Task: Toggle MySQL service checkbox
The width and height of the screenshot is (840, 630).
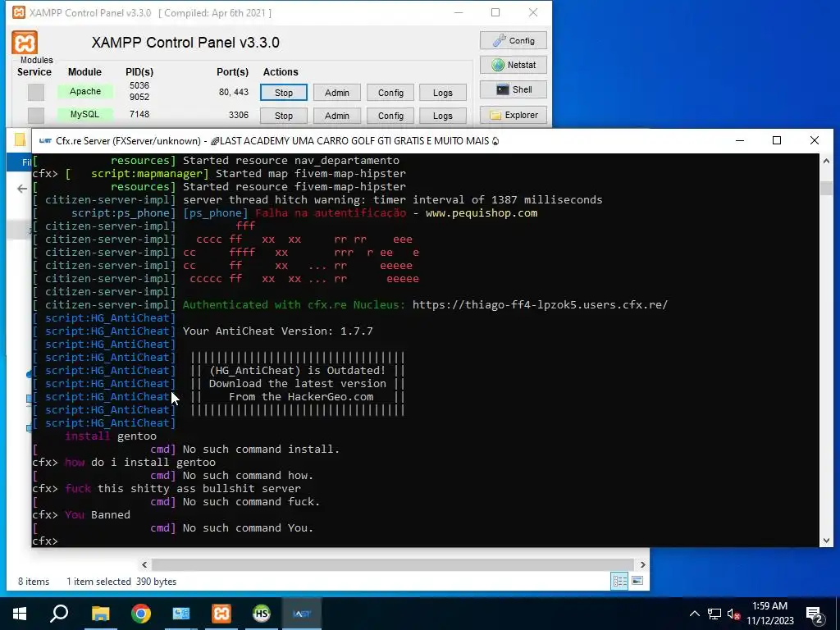Action: pyautogui.click(x=36, y=115)
